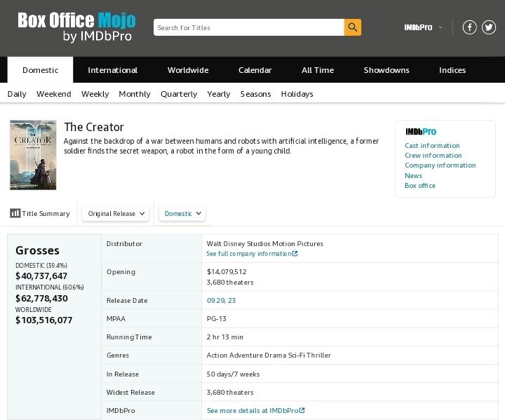Focus the Search for Titles field
This screenshot has height=420, width=505.
(249, 27)
